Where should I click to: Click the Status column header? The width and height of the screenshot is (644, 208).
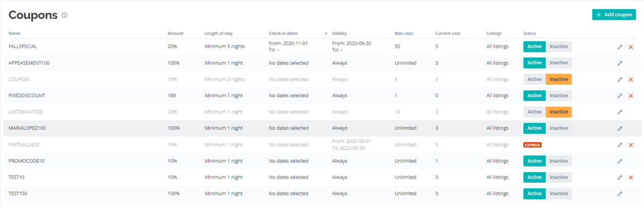tap(530, 33)
